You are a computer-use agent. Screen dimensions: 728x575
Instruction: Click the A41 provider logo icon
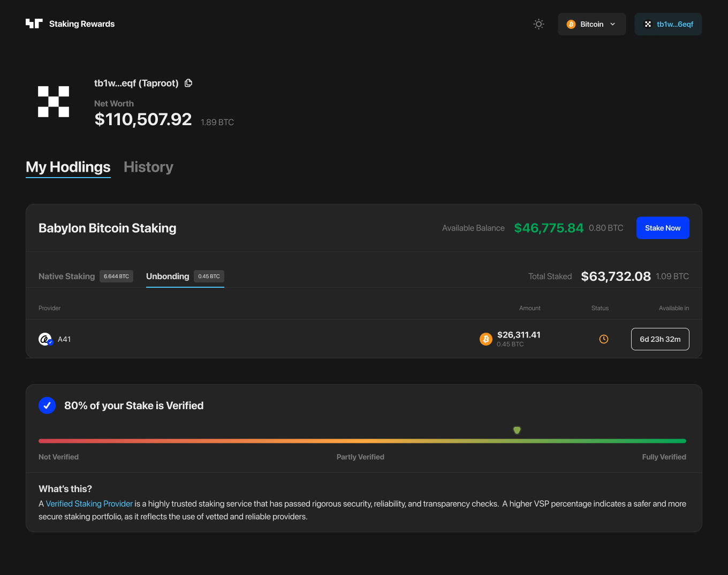[45, 339]
